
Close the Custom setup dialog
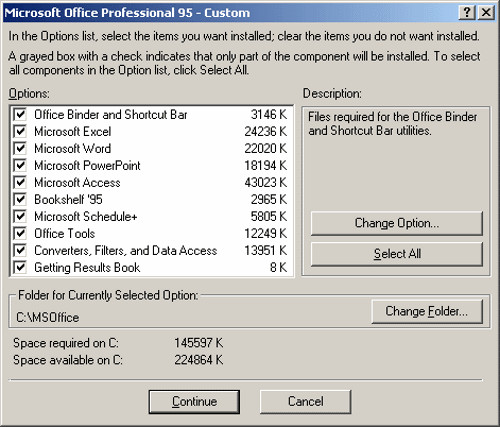click(x=486, y=13)
